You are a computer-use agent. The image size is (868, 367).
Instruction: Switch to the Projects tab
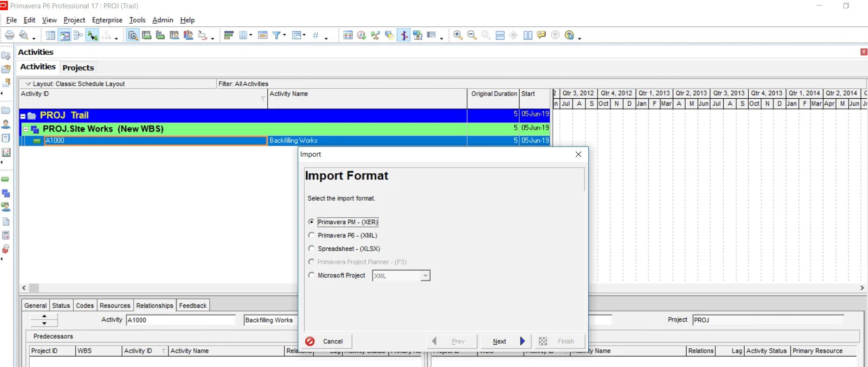click(x=78, y=68)
